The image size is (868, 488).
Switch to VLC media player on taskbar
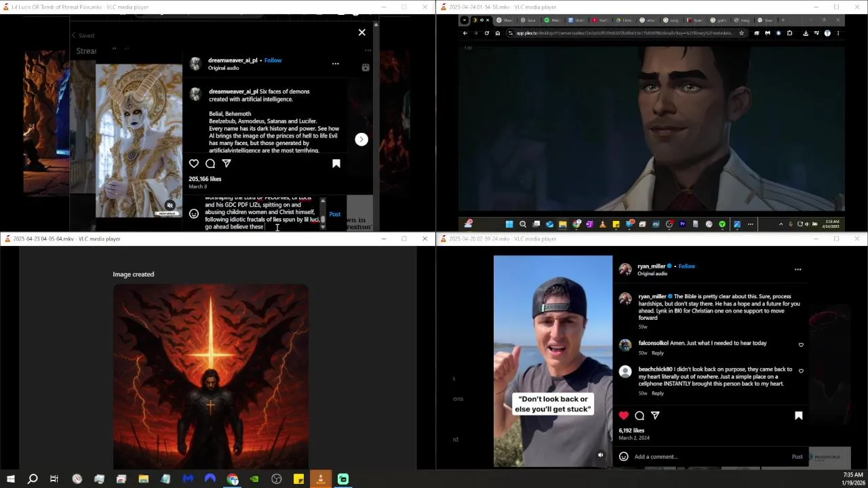[x=321, y=479]
